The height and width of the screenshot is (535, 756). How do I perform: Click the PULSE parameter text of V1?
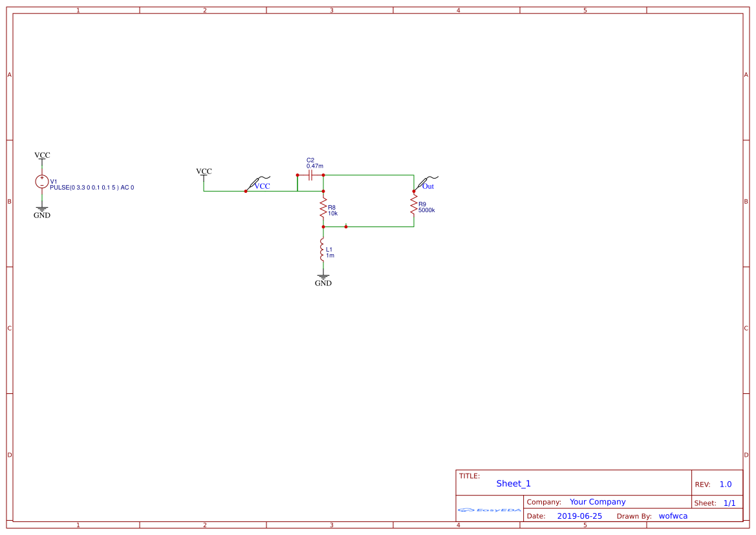pyautogui.click(x=91, y=188)
